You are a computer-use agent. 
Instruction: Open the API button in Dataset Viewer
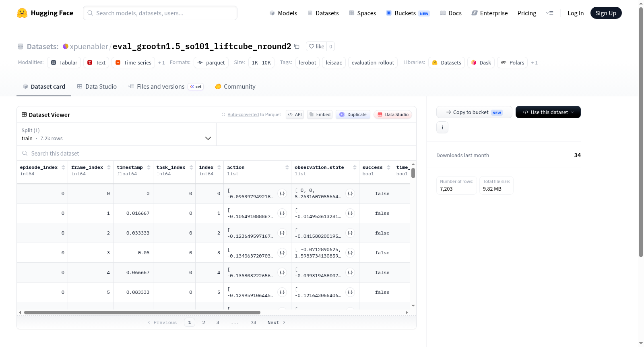[x=295, y=114]
